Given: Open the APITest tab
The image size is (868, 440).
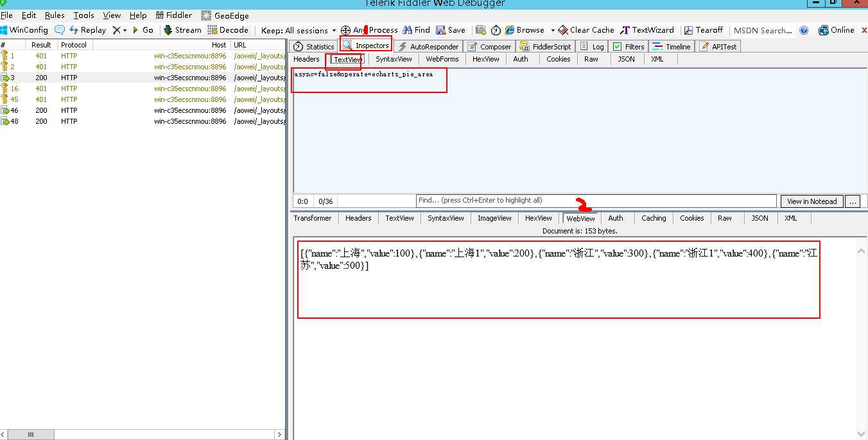Looking at the screenshot, I should click(x=718, y=46).
